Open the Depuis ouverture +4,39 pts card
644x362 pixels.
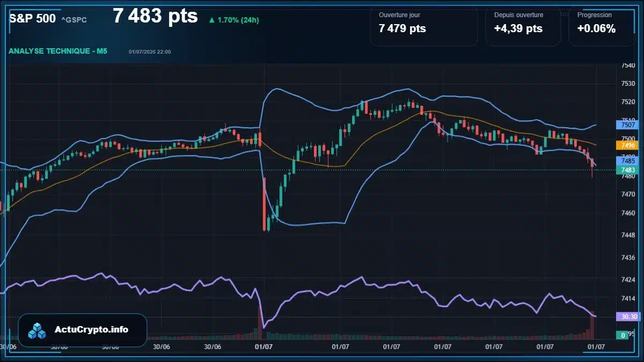tap(523, 26)
